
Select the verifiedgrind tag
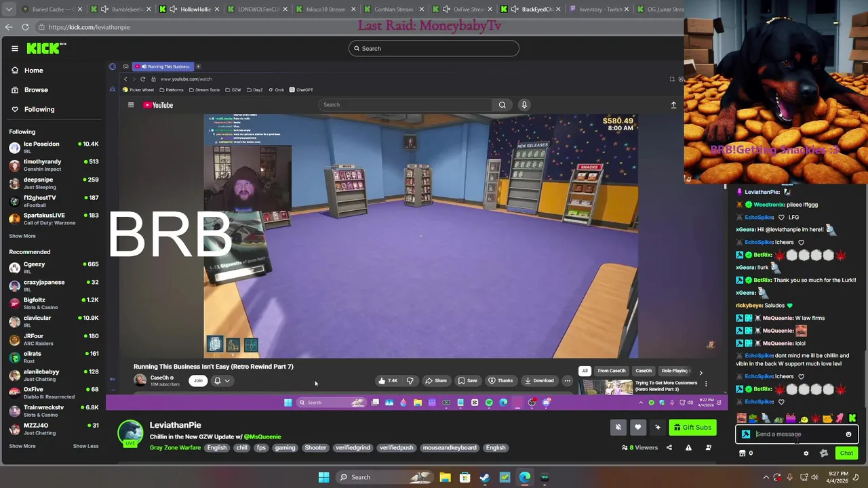tap(353, 447)
